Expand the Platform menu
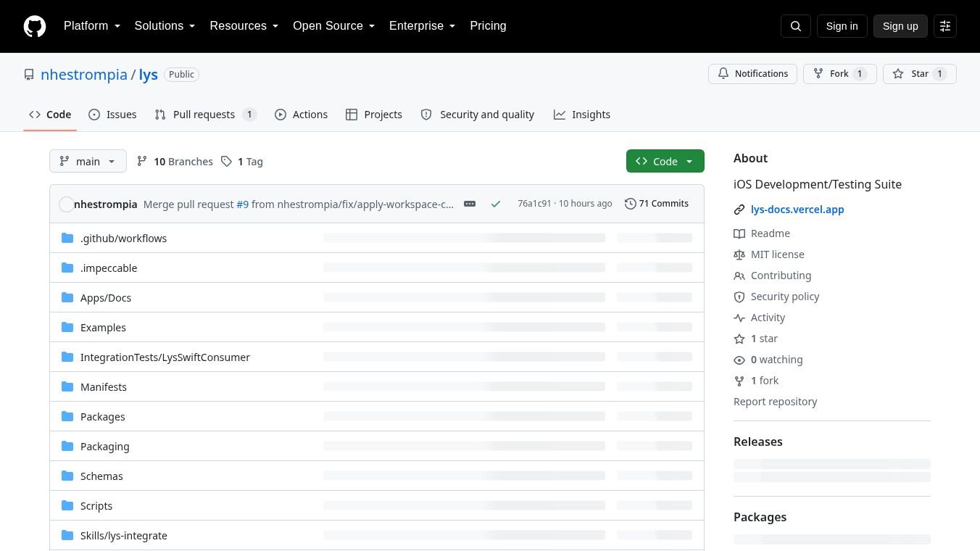 92,26
